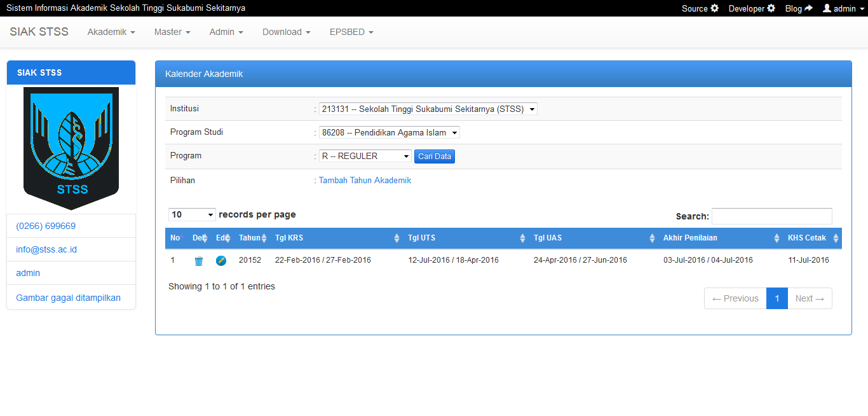Image resolution: width=868 pixels, height=416 pixels.
Task: Click the sort icon on Akhir Penilaian
Action: (x=776, y=237)
